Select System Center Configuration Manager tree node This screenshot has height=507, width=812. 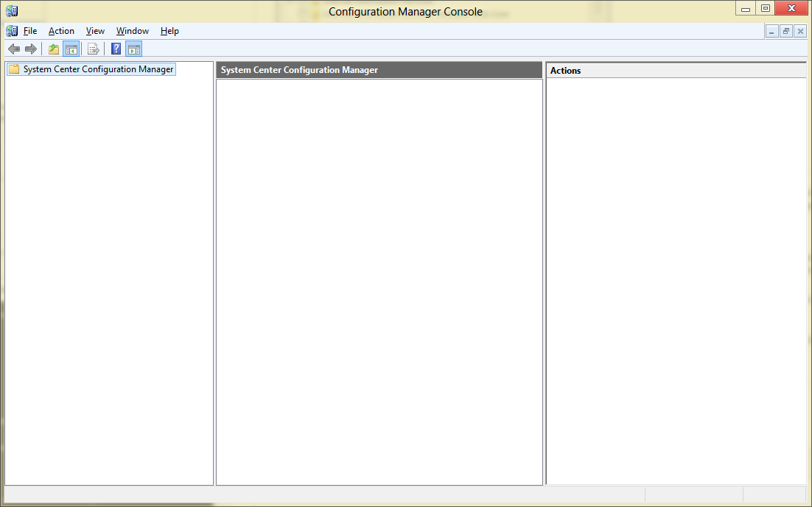click(91, 69)
